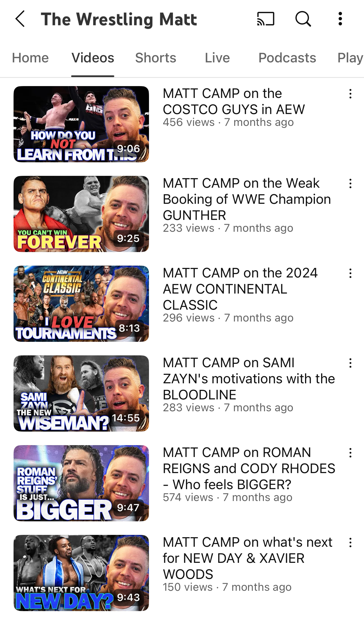364x619 pixels.
Task: Switch to the Home tab
Action: 30,58
